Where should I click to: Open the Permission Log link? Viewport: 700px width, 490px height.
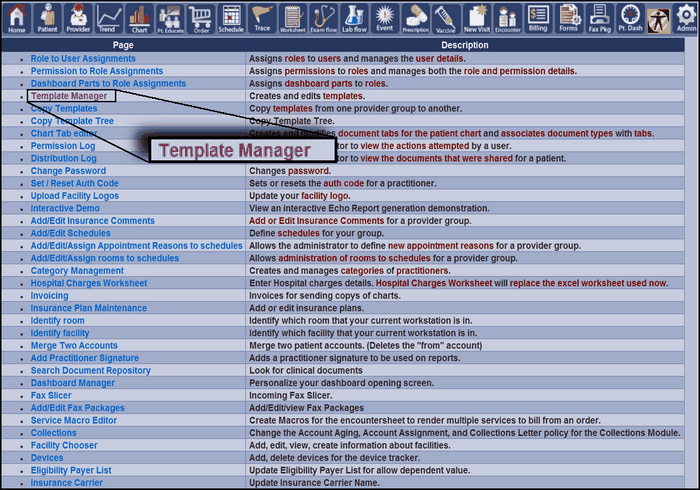[63, 146]
